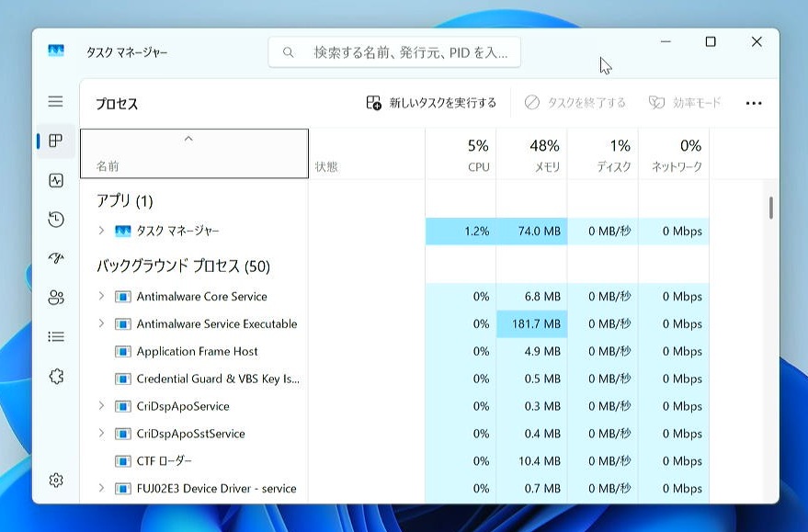Sort by the メモリ column header

[x=532, y=153]
